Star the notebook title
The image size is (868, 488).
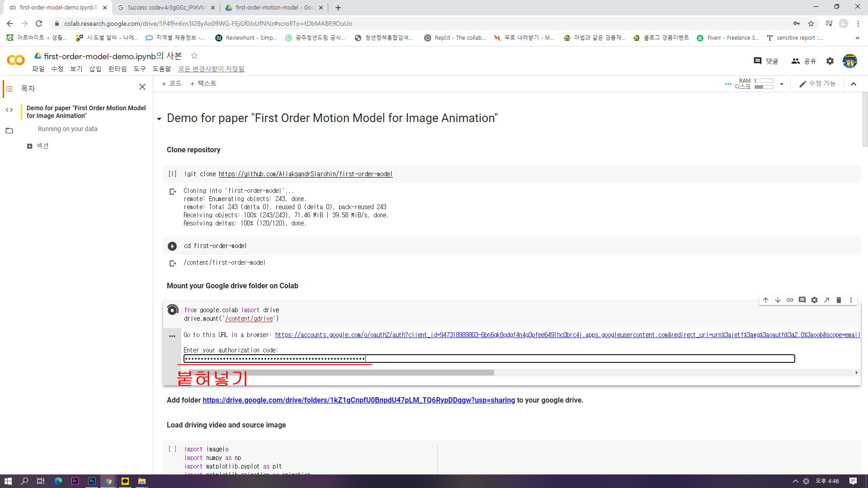click(x=194, y=56)
